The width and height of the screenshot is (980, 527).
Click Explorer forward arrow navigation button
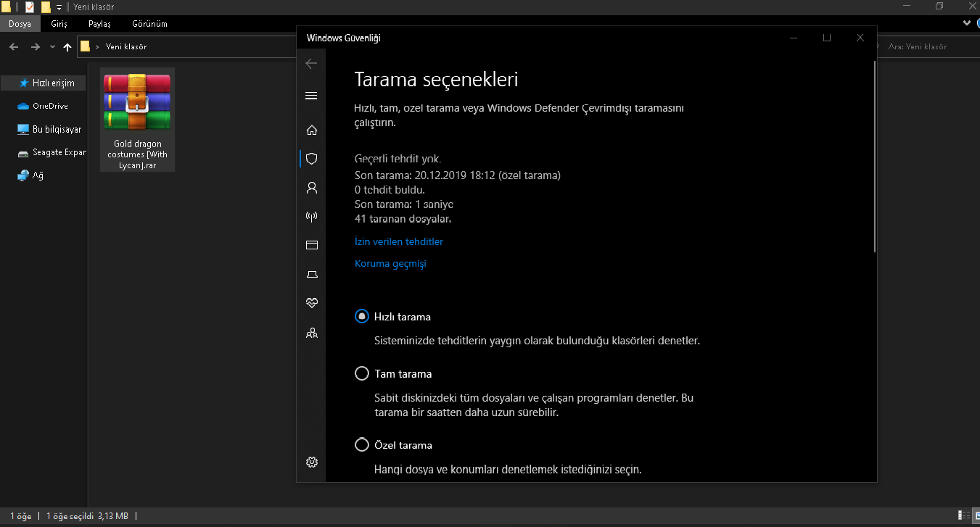click(x=35, y=46)
